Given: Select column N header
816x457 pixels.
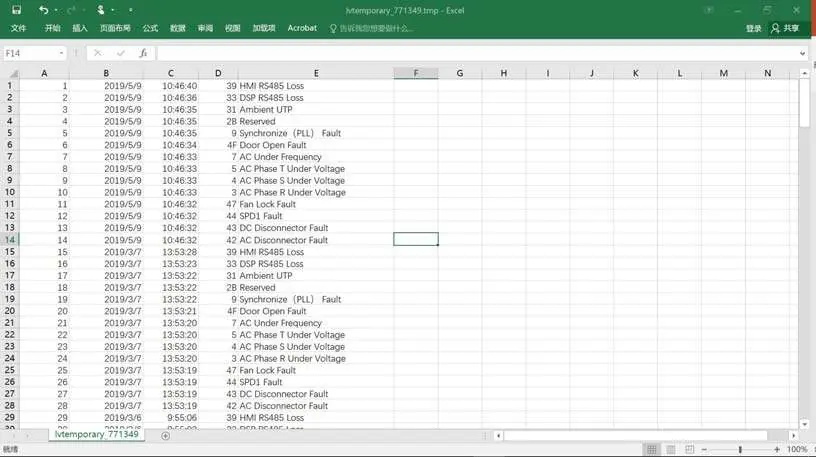Looking at the screenshot, I should tap(768, 73).
